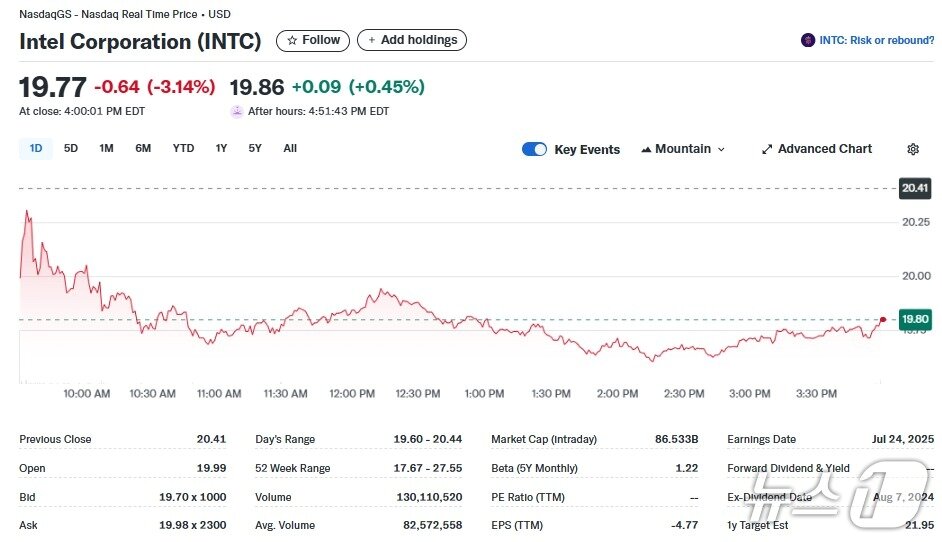Show the 1Y chart range

[221, 149]
